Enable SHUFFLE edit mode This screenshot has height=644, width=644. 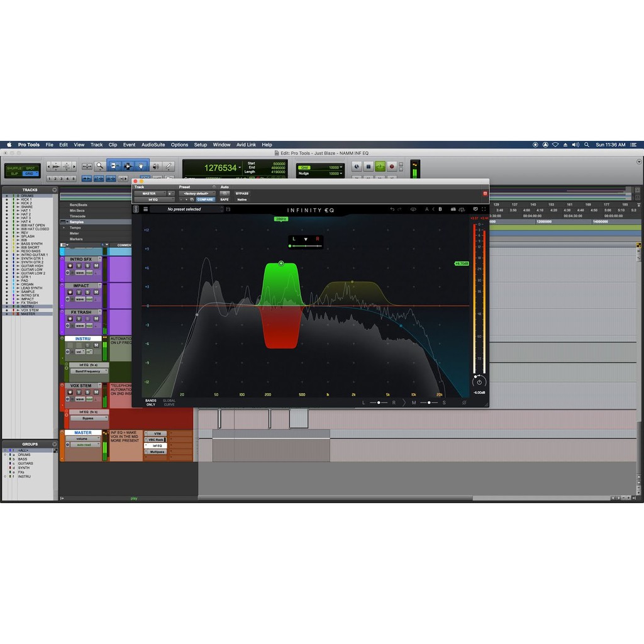point(14,169)
